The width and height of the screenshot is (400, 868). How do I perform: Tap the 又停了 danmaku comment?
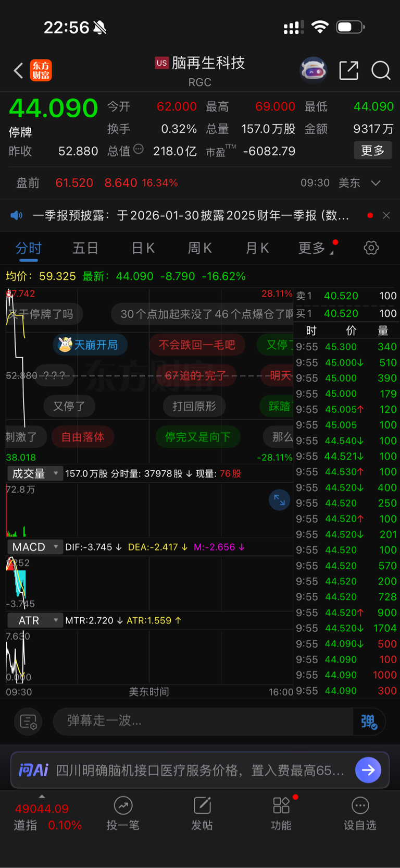point(69,406)
